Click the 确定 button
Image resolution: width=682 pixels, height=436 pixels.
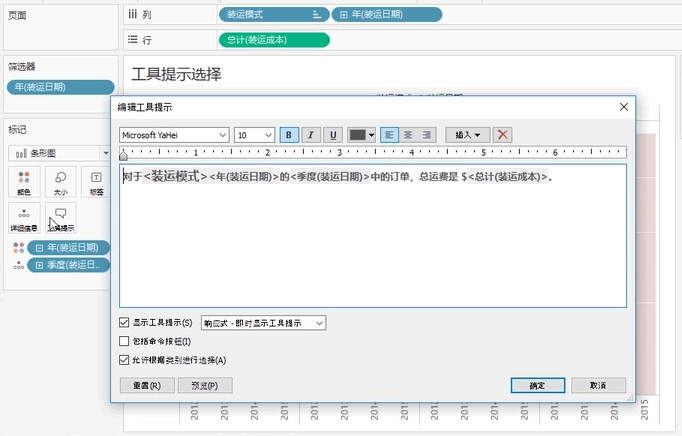537,385
